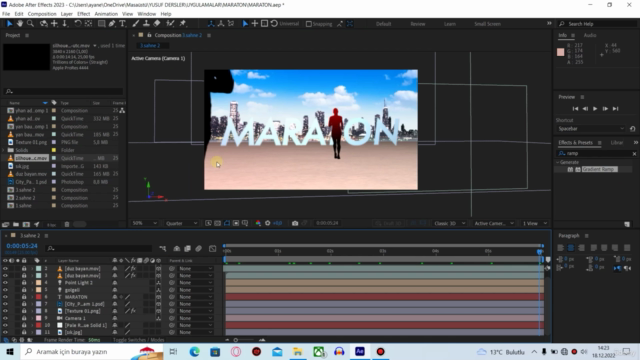640x360 pixels.
Task: Switch to the Default workspace
Action: 383,24
